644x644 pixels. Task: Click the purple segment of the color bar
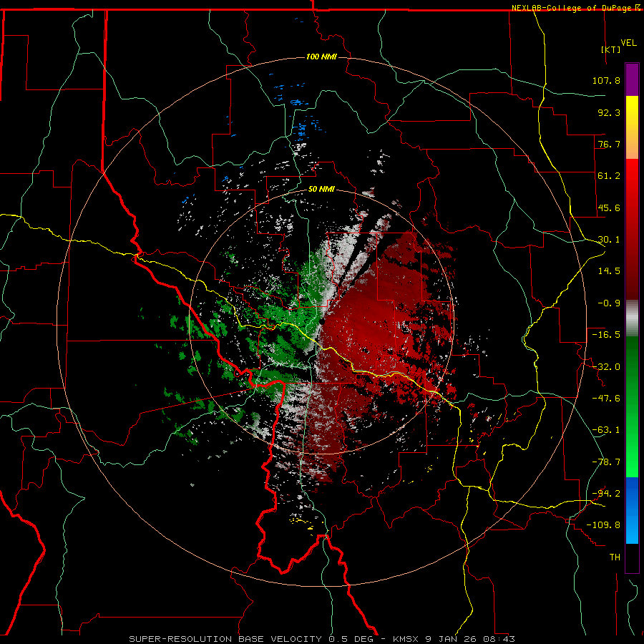(632, 79)
